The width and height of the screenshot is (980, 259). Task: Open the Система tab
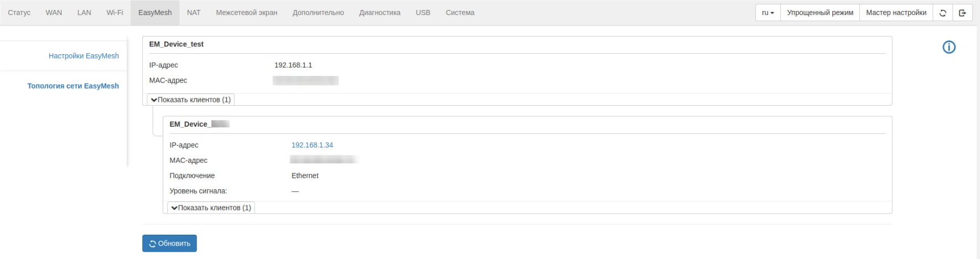coord(460,13)
